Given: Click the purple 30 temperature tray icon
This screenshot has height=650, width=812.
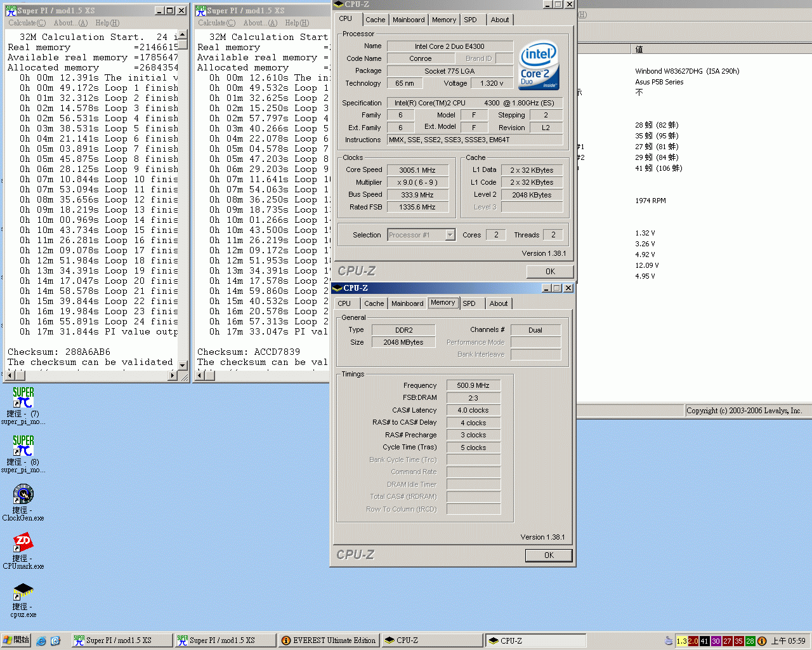Looking at the screenshot, I should (x=716, y=641).
